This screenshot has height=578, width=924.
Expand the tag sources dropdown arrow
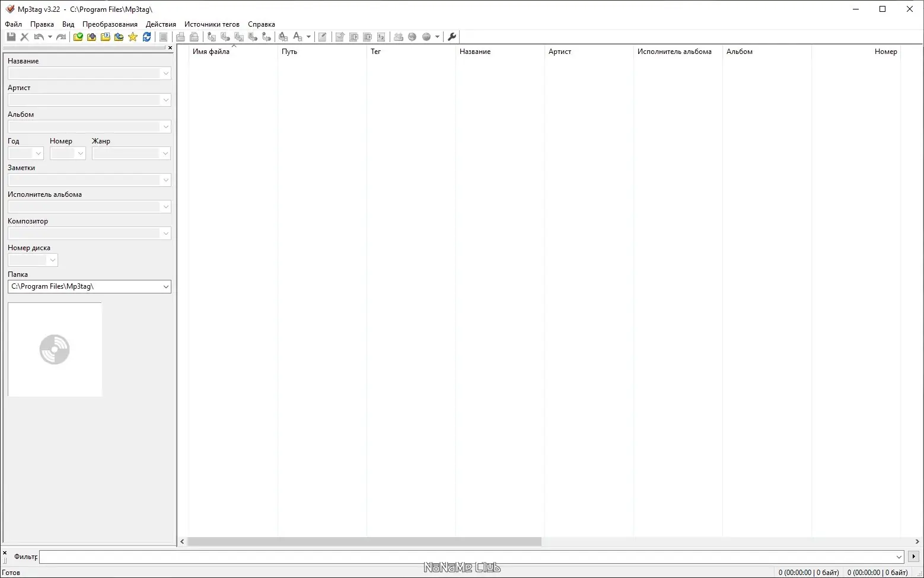[437, 37]
